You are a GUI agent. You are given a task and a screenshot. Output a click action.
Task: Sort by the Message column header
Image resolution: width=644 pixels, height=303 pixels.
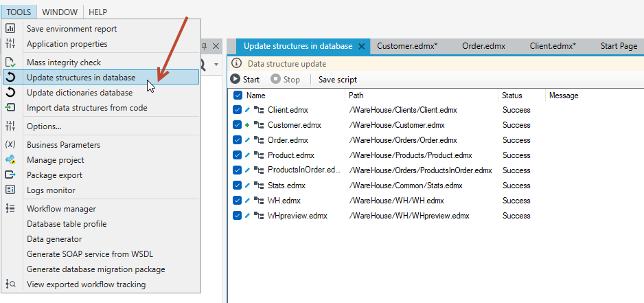(x=564, y=96)
